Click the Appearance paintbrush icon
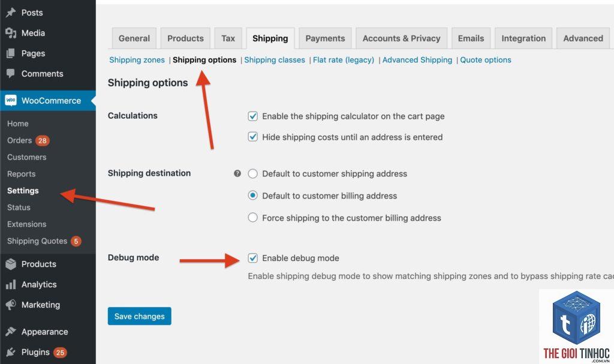 pyautogui.click(x=11, y=332)
